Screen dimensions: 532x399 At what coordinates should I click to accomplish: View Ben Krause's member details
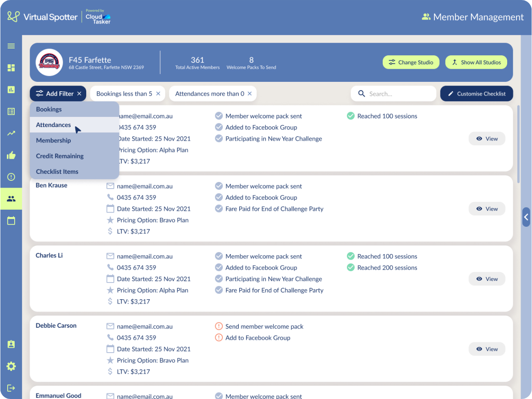point(487,209)
